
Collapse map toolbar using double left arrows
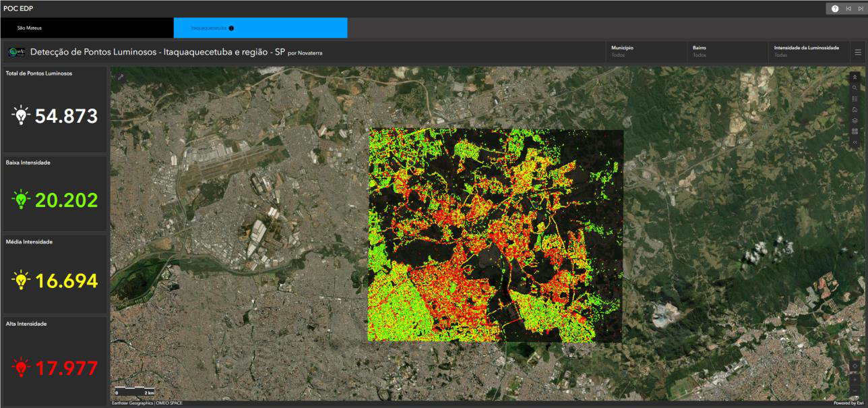855,142
